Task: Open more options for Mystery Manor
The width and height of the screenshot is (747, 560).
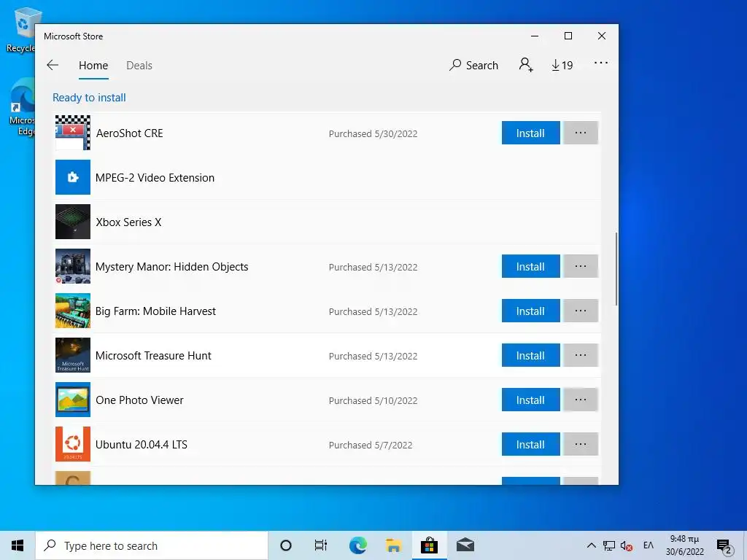Action: tap(580, 266)
